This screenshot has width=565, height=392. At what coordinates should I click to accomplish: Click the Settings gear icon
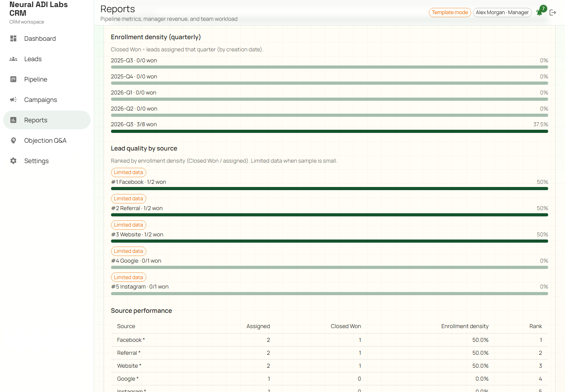point(13,161)
